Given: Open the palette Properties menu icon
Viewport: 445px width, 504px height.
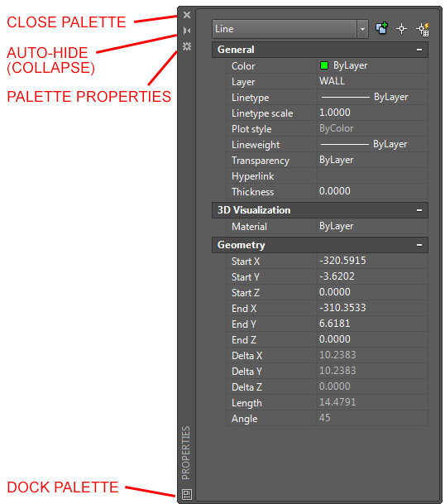Looking at the screenshot, I should (187, 46).
